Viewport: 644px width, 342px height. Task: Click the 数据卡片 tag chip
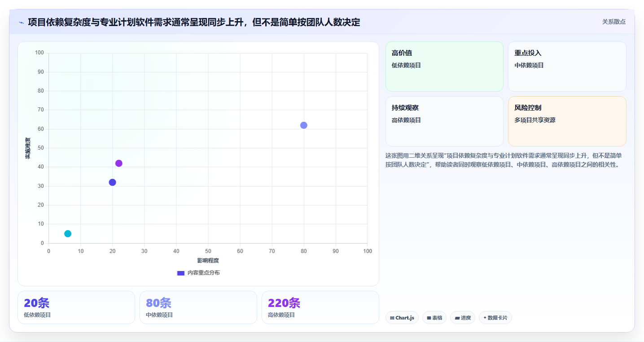(x=495, y=318)
